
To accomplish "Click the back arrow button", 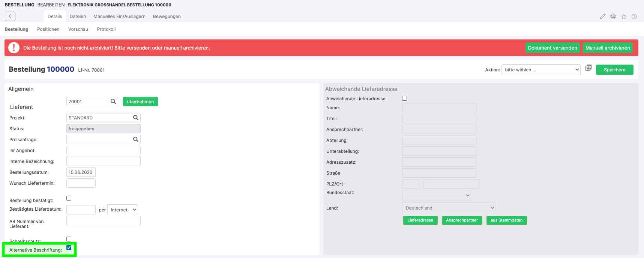I will point(10,16).
